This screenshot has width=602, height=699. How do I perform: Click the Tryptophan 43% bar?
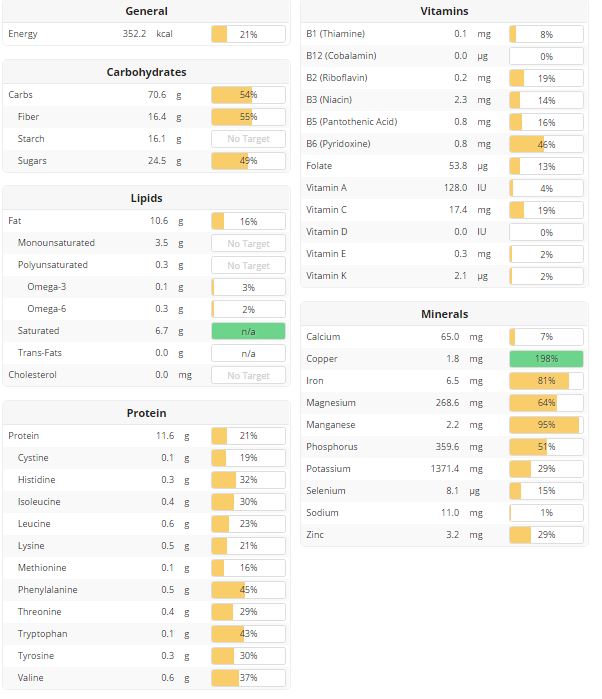[248, 634]
